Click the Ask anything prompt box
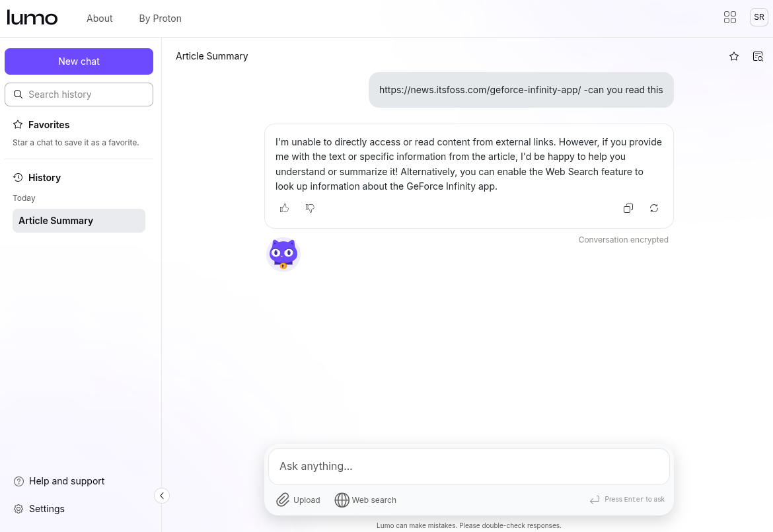 tap(468, 467)
